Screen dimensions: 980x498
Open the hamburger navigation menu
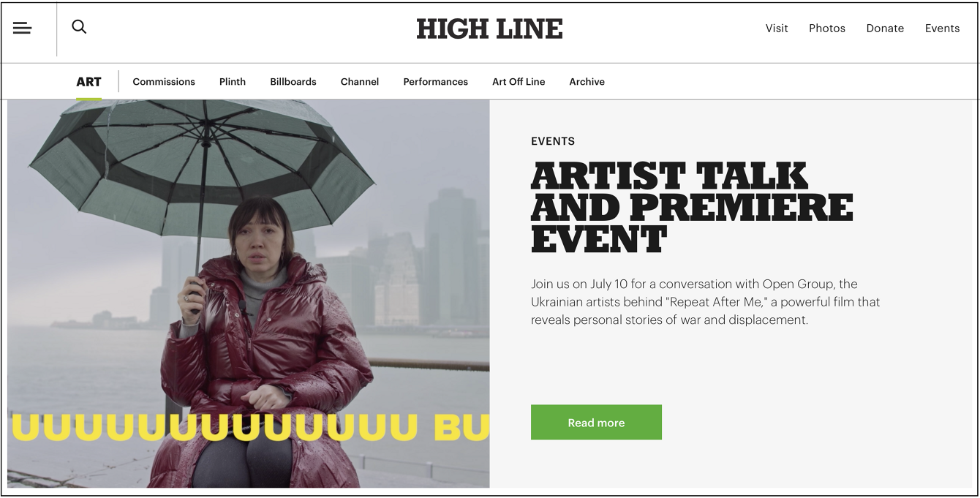pos(22,29)
